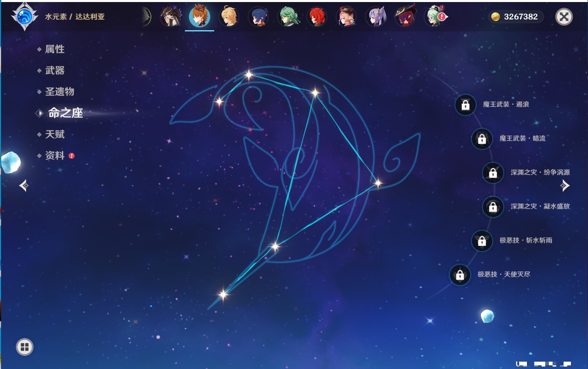This screenshot has height=369, width=588.
Task: Open the 资料 profile tab
Action: click(55, 155)
